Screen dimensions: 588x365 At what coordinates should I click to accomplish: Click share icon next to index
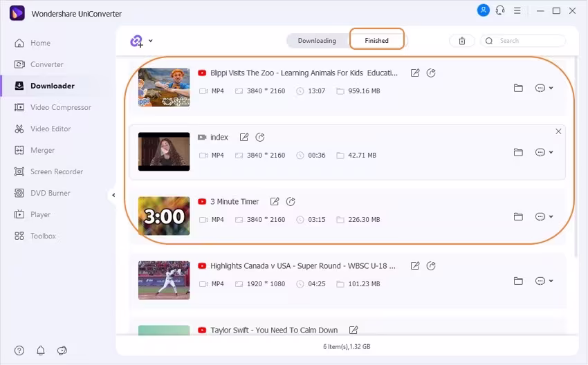point(260,137)
